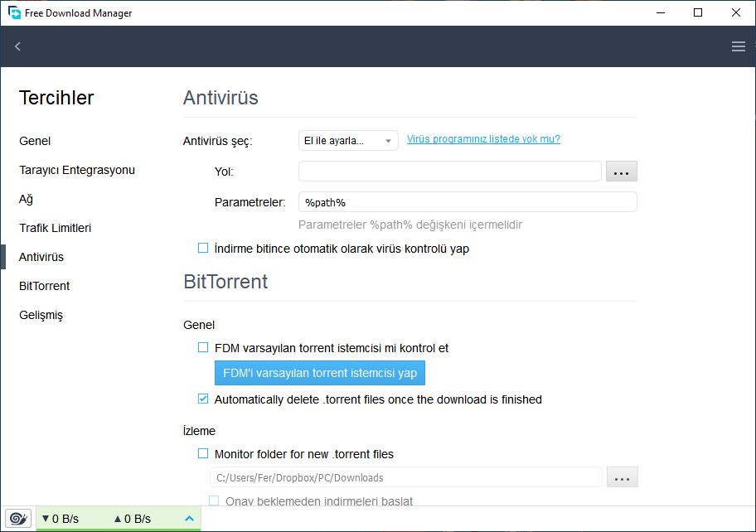Select the Ağ preferences section
The height and width of the screenshot is (532, 756).
(26, 199)
